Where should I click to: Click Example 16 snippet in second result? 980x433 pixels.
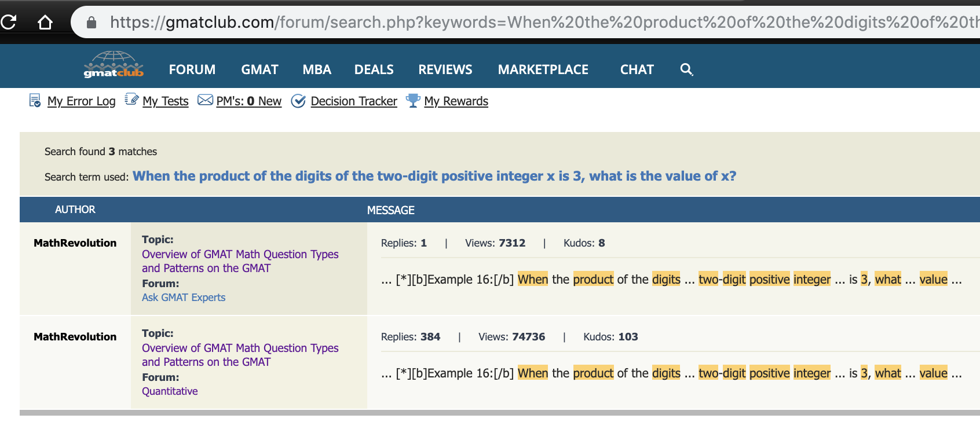671,373
